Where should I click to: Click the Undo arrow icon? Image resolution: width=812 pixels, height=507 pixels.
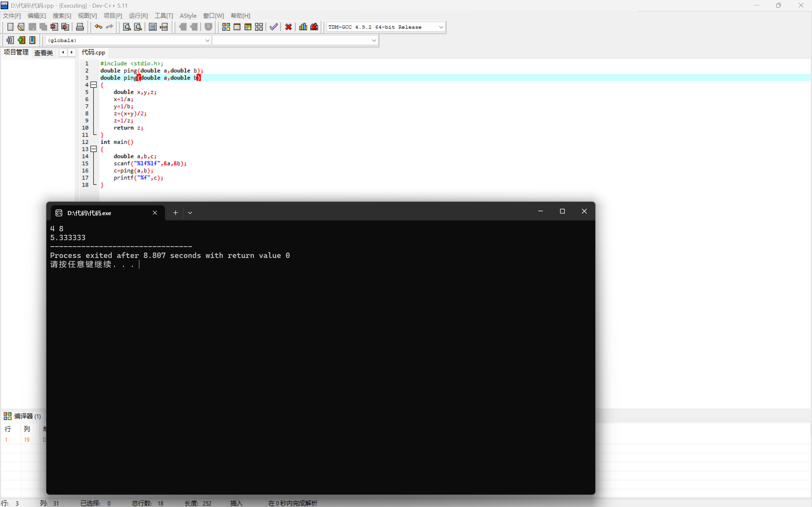point(98,27)
